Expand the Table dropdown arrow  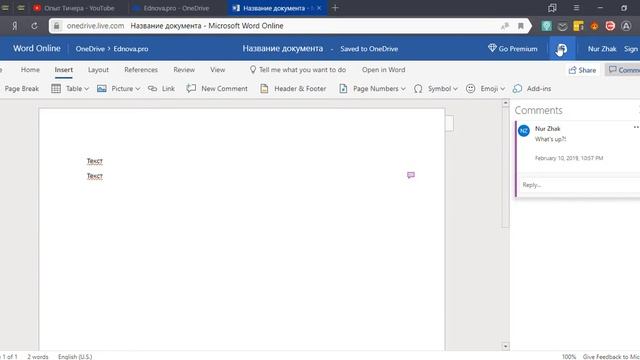[87, 89]
